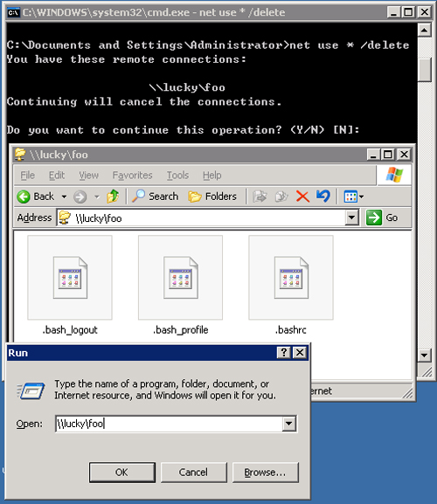Open the Views icon dropdown

pyautogui.click(x=354, y=197)
